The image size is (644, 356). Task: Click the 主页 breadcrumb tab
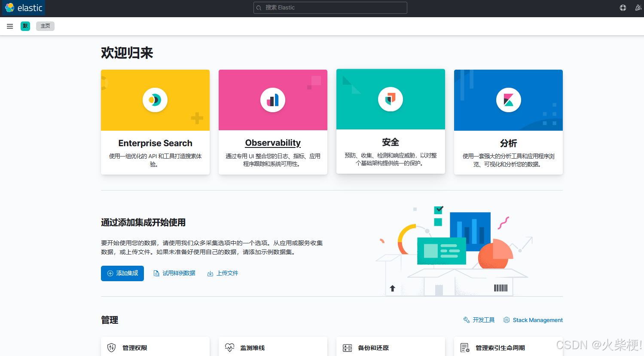pyautogui.click(x=45, y=26)
